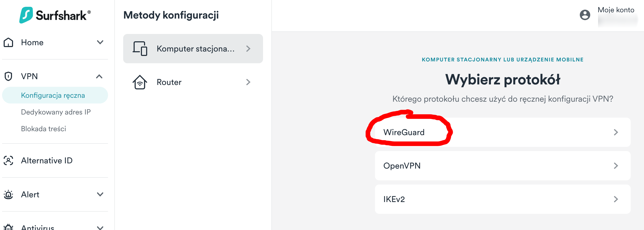Click the desktop and mobile devices icon
The width and height of the screenshot is (644, 230).
coord(140,49)
